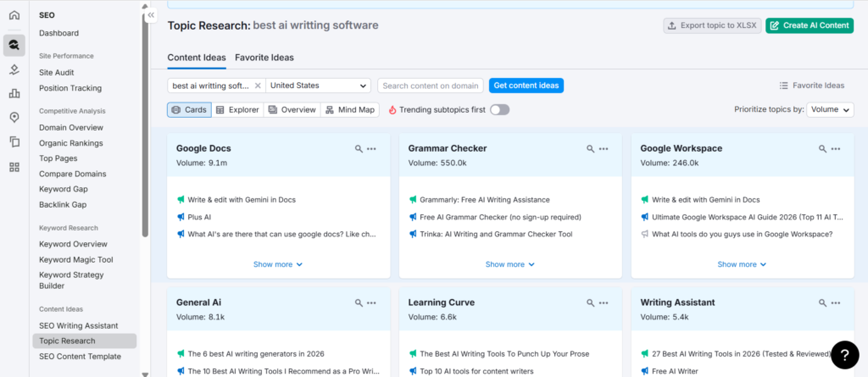Open Site Audit in sidebar
This screenshot has height=377, width=868.
(57, 73)
